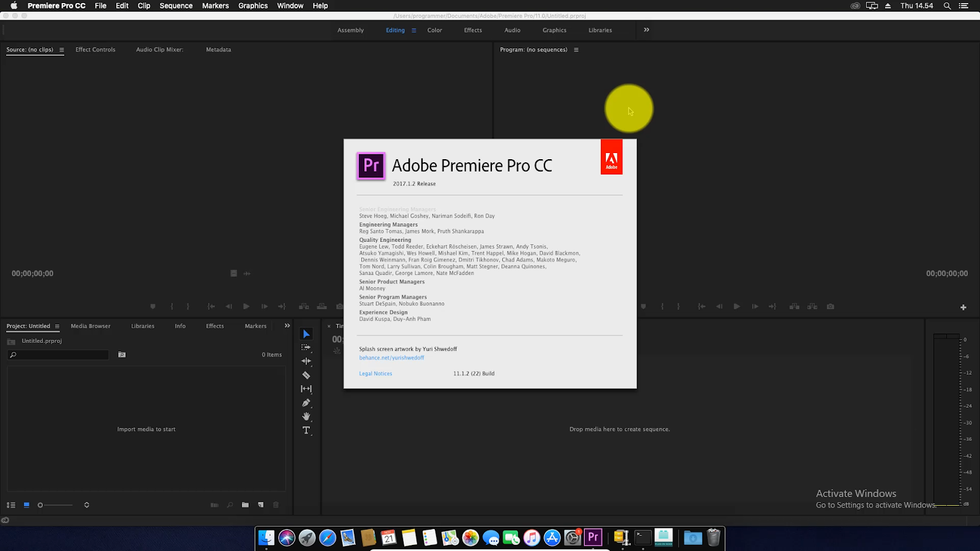Open a new bin in the Project panel
The image size is (980, 551).
pyautogui.click(x=245, y=505)
